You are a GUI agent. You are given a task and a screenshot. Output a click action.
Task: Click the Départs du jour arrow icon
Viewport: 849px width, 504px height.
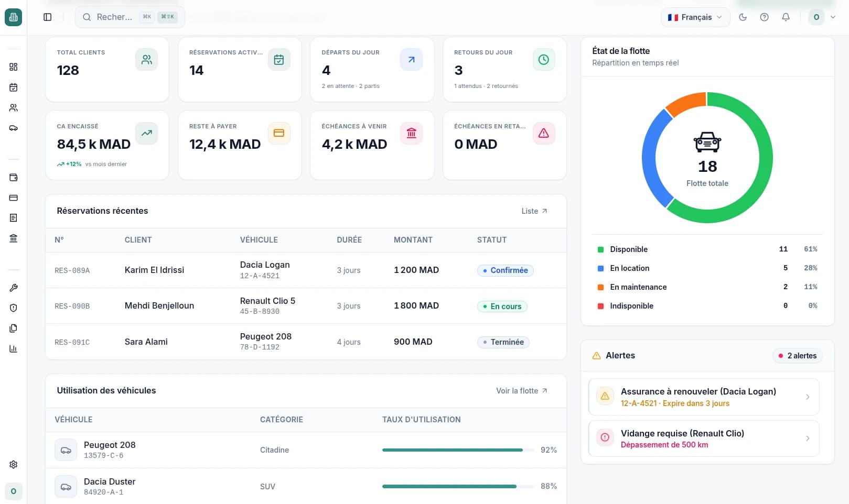[412, 60]
